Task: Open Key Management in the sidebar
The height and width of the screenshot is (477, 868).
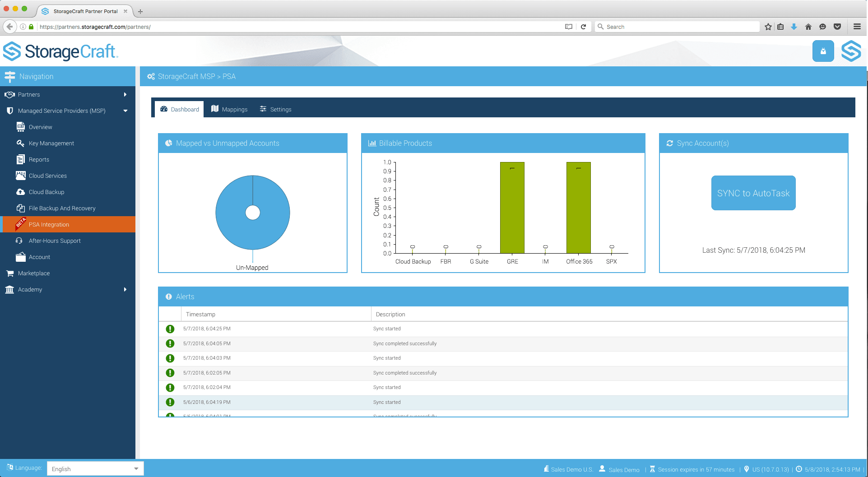Action: point(51,143)
